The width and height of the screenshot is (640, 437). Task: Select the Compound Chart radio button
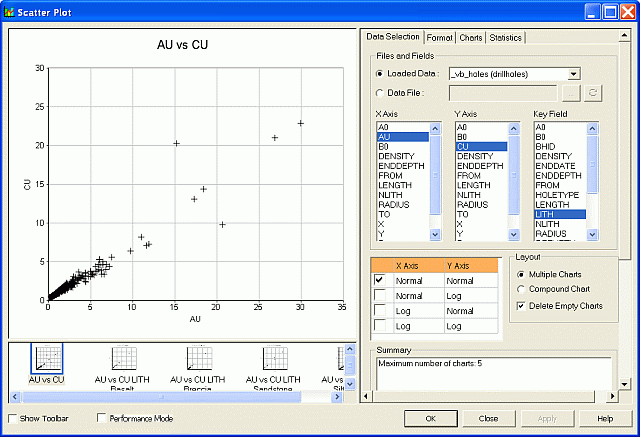519,289
